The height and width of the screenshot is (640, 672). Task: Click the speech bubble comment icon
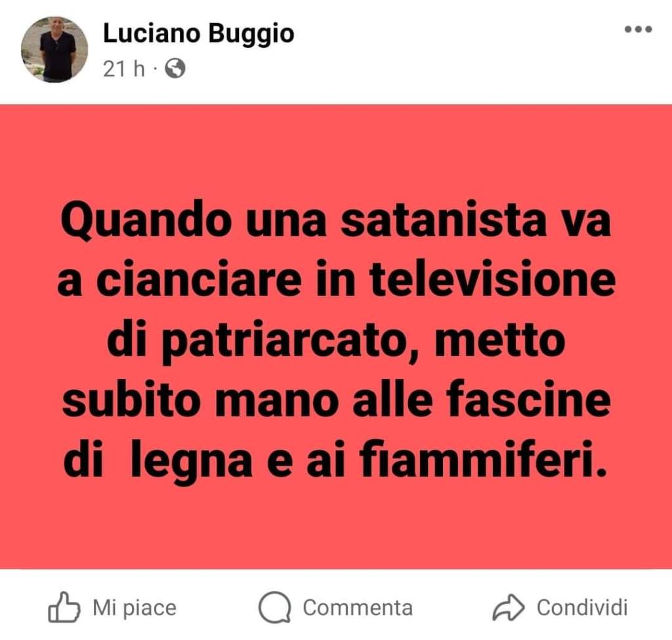pyautogui.click(x=275, y=607)
